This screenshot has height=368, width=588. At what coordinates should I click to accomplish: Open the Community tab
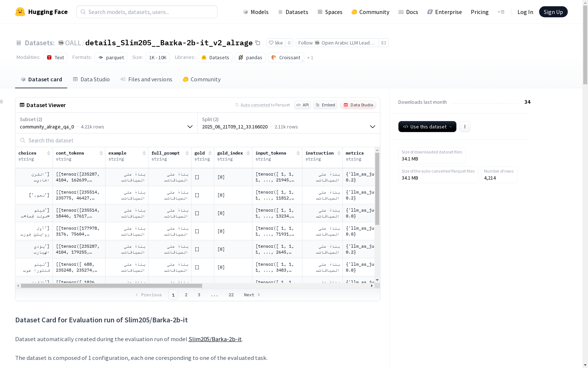[x=202, y=79]
